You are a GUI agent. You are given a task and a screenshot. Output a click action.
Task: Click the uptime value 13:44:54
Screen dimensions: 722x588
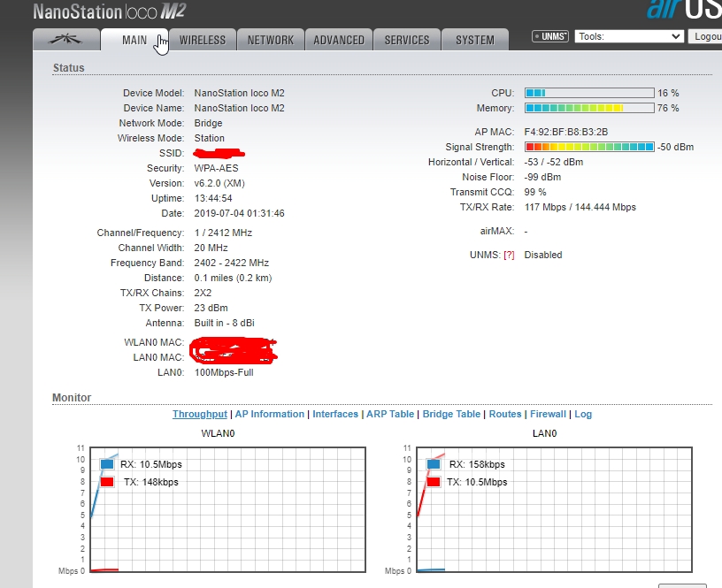point(213,198)
